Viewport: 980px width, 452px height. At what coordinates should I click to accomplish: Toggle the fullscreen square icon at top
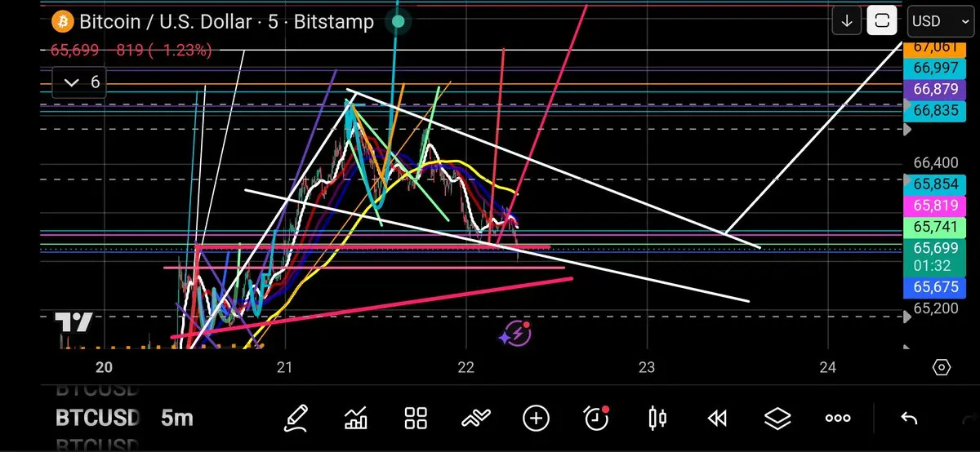(883, 21)
